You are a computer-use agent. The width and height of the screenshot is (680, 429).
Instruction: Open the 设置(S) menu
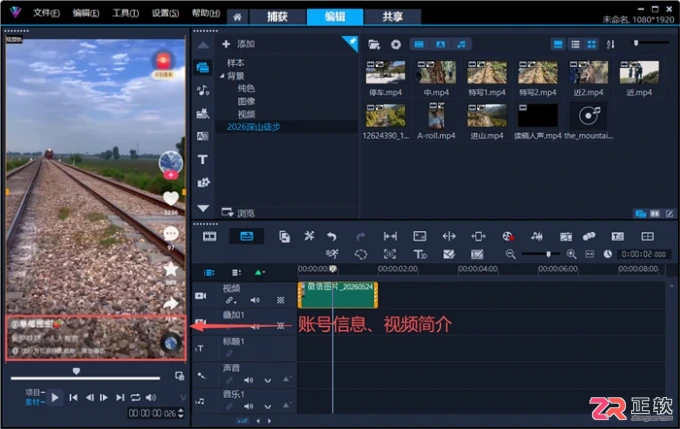click(165, 13)
